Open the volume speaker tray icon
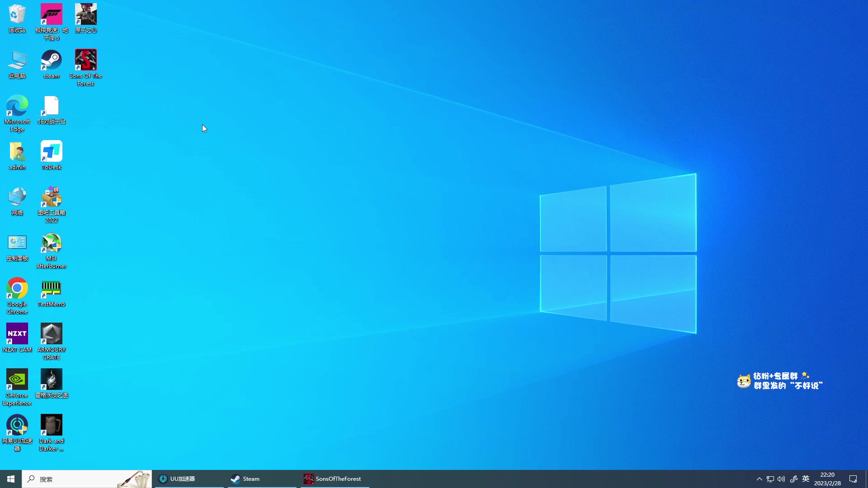This screenshot has height=488, width=868. 781,479
